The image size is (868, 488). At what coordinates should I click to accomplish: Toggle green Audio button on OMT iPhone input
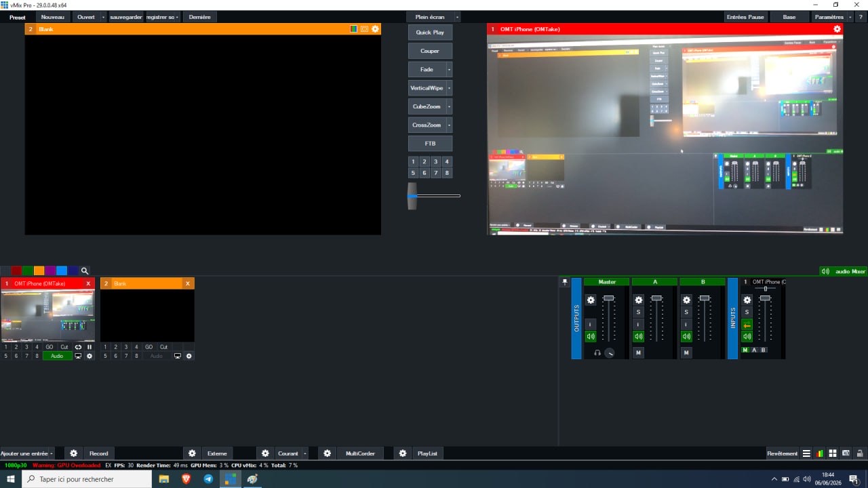(x=57, y=356)
